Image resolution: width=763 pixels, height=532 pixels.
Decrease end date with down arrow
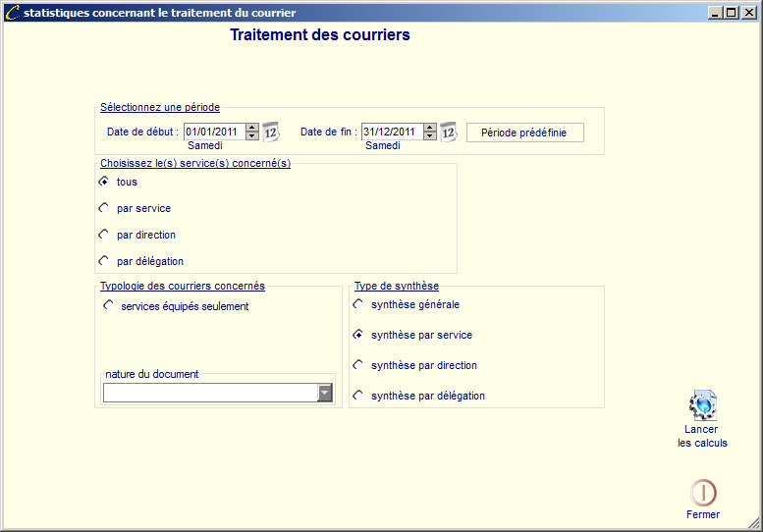(x=429, y=136)
